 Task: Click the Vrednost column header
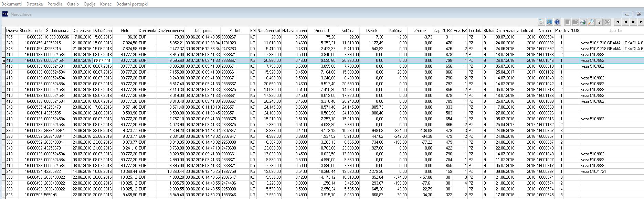322,31
